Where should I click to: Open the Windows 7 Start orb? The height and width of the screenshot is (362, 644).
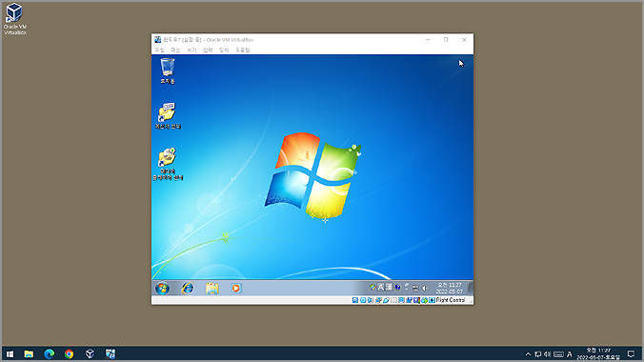(x=162, y=288)
